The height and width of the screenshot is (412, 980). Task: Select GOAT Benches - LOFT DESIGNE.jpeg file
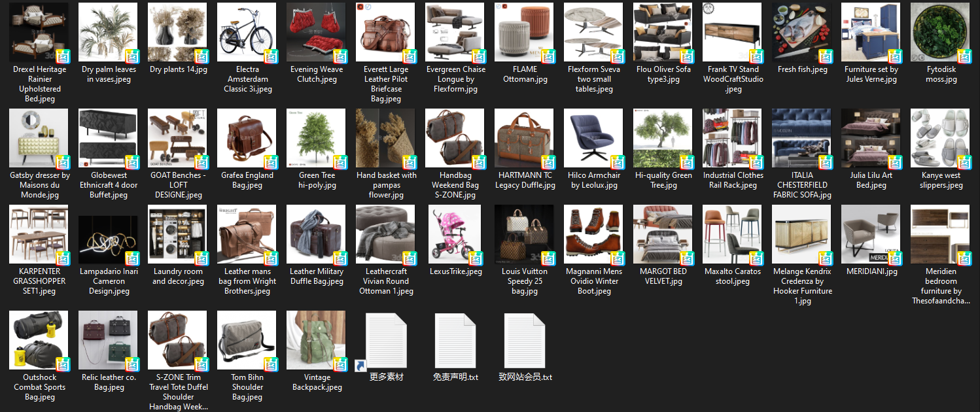pyautogui.click(x=178, y=138)
